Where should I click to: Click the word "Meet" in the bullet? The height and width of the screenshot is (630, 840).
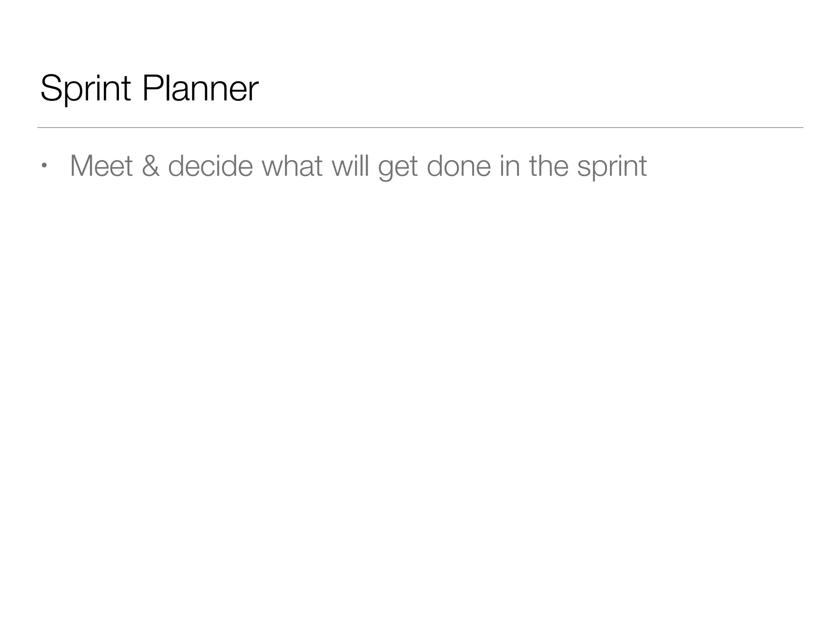(101, 166)
